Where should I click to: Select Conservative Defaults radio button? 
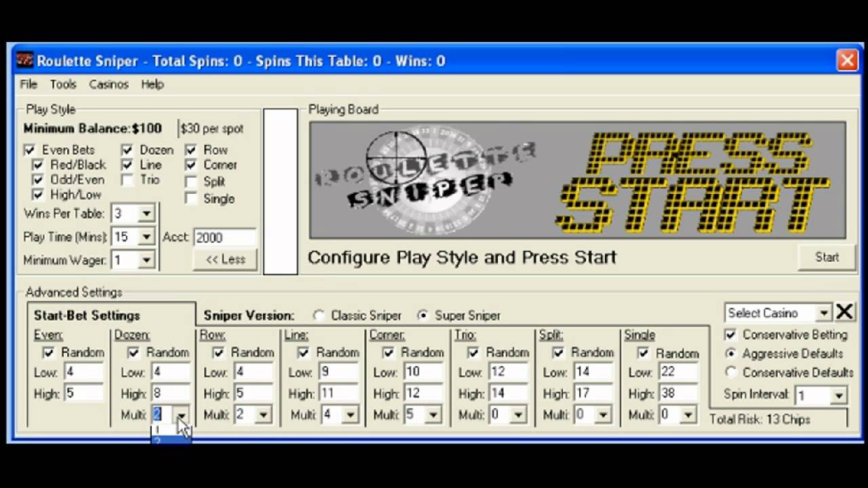(730, 372)
